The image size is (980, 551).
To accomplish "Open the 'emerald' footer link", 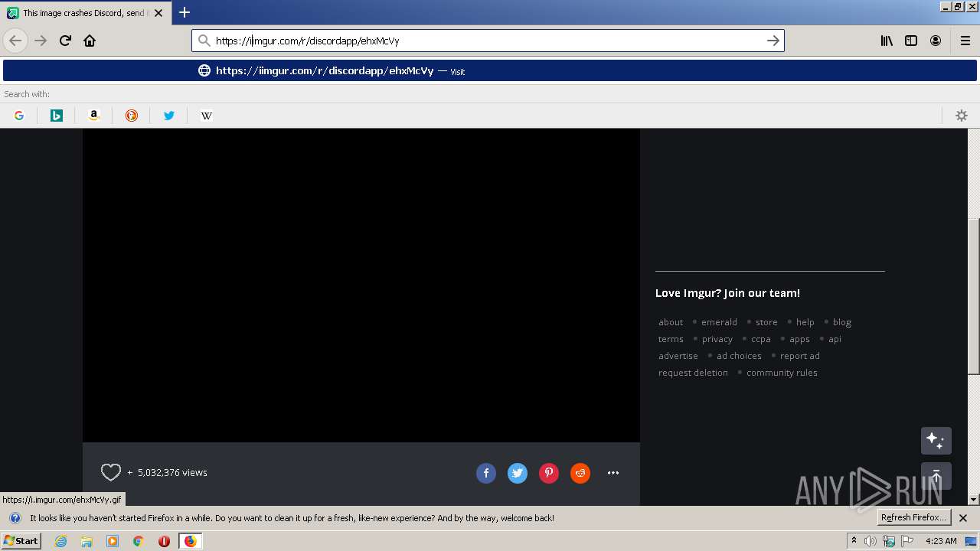I will [719, 322].
